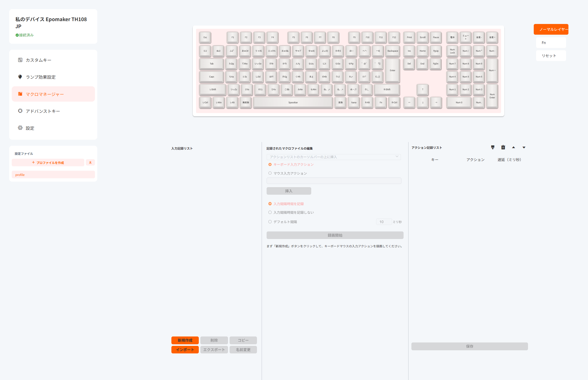
Task: Click the 10 millisecond interval field
Action: [x=383, y=222]
